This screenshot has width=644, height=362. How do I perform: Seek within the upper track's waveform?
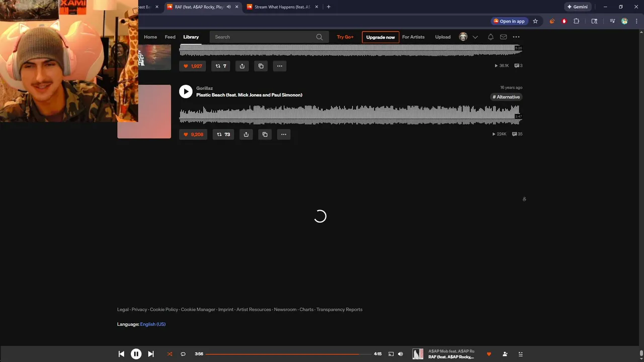(x=351, y=50)
